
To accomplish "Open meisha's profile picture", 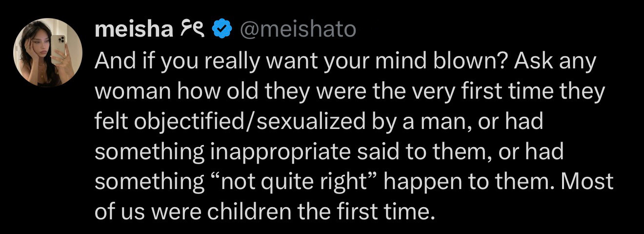I will (x=48, y=53).
